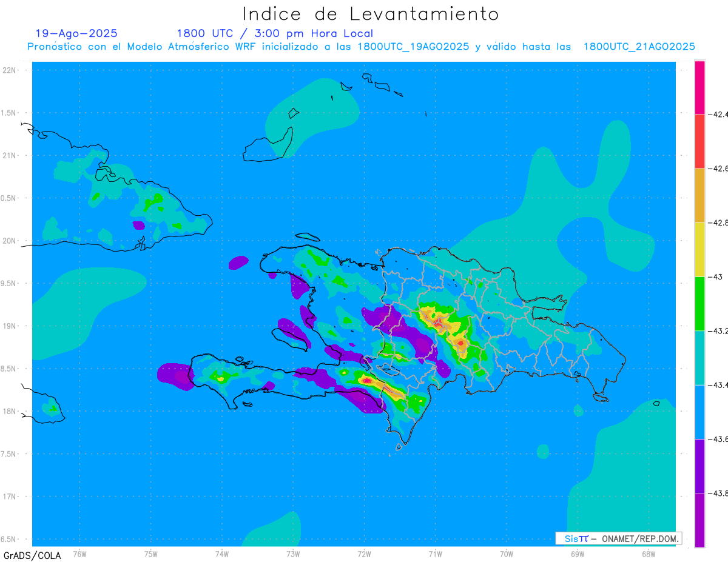The image size is (728, 562).
Task: Click the 17N latitude label
Action: (x=10, y=497)
